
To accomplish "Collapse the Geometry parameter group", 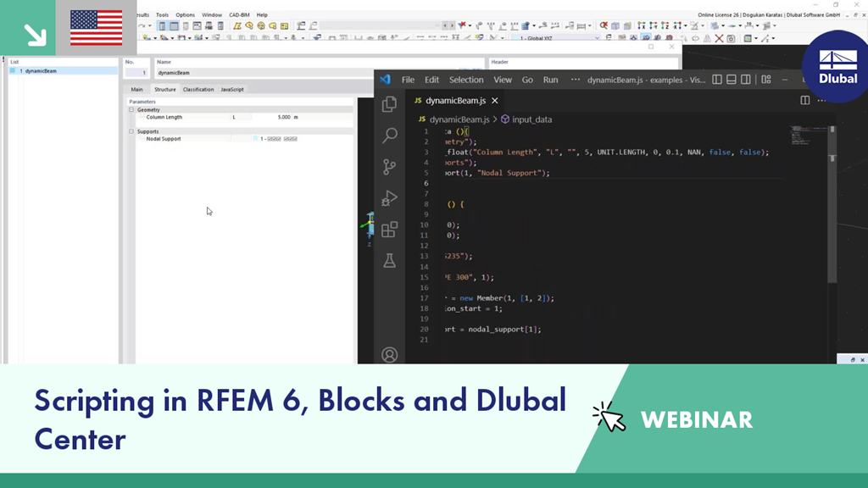I will [131, 110].
